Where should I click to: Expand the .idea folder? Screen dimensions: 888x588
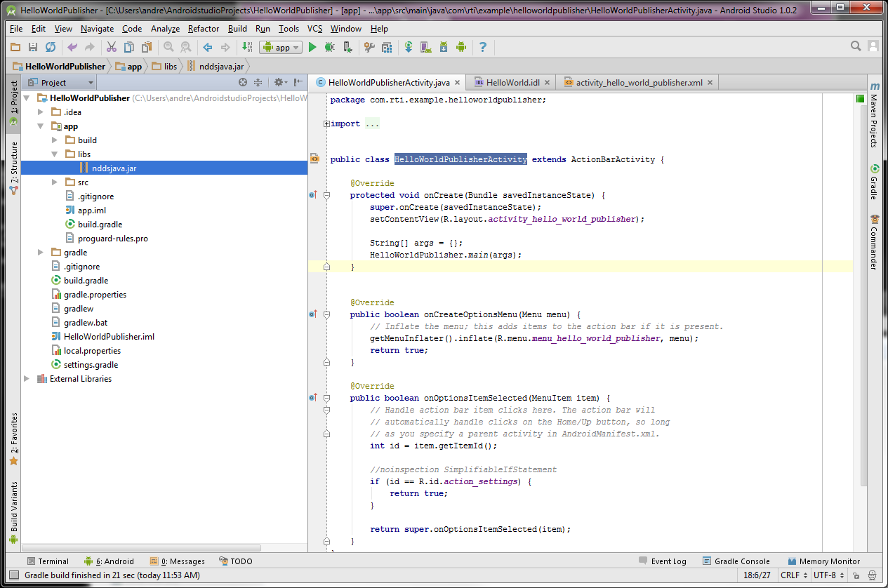41,112
